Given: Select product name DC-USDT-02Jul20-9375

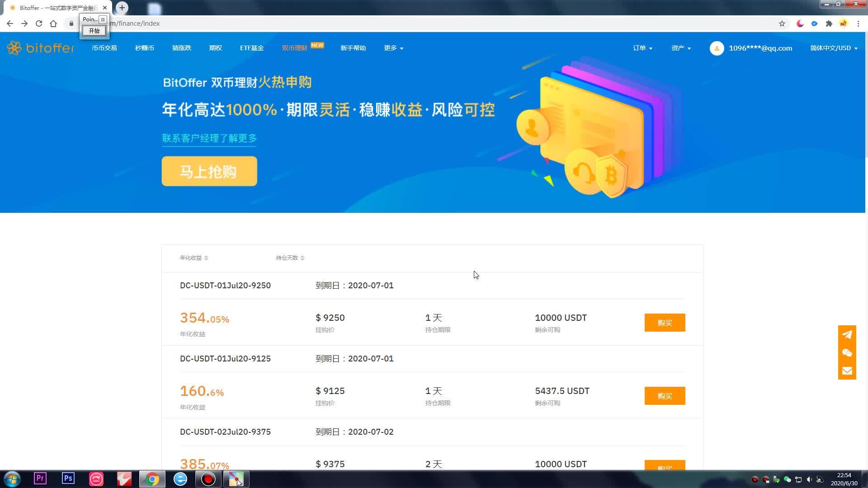Looking at the screenshot, I should [225, 432].
